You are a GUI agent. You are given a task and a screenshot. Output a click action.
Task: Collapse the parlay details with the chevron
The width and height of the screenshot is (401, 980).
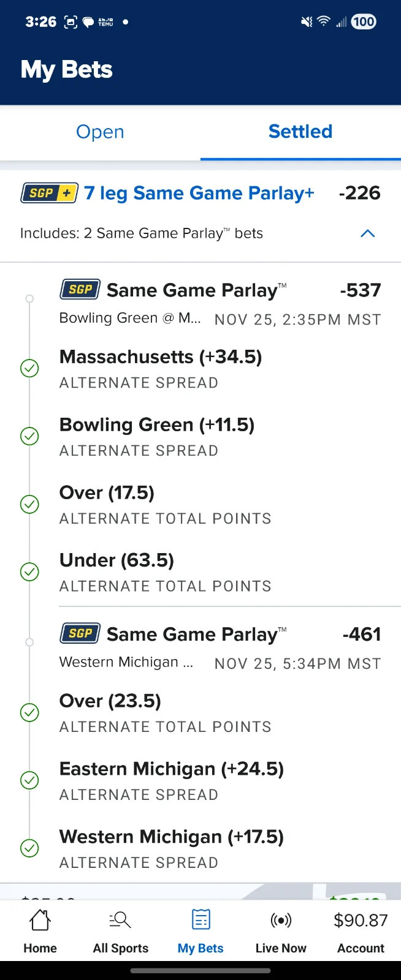click(x=367, y=233)
